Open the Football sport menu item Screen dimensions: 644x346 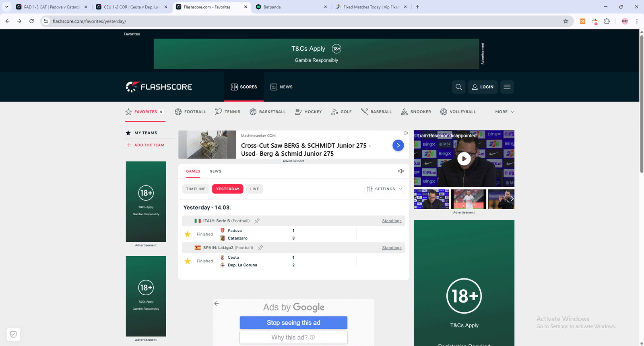pos(190,112)
